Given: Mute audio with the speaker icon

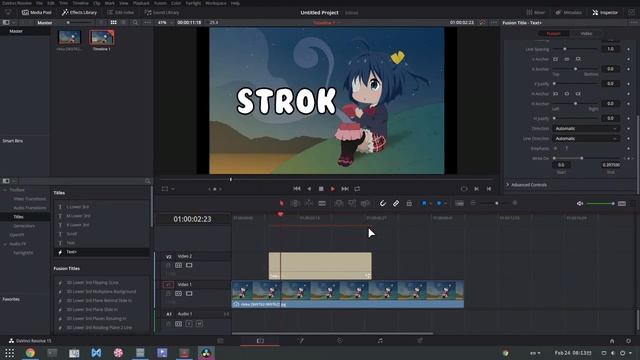Looking at the screenshot, I should (580, 203).
